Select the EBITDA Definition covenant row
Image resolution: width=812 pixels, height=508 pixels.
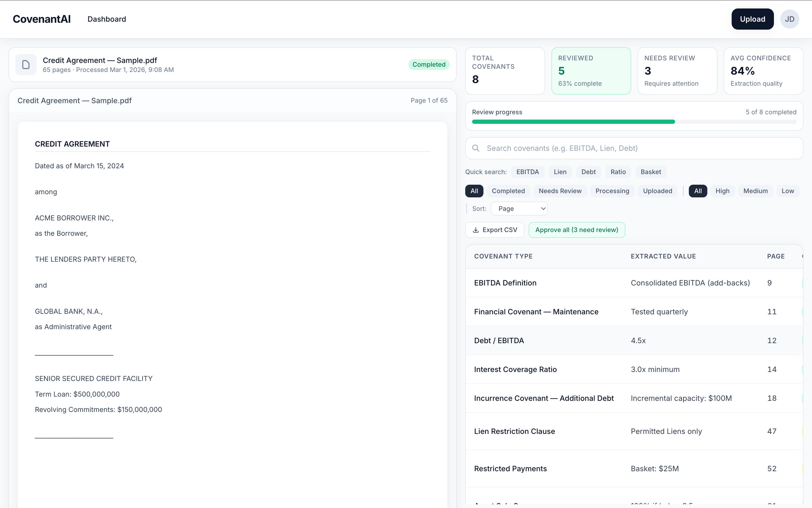pos(634,283)
